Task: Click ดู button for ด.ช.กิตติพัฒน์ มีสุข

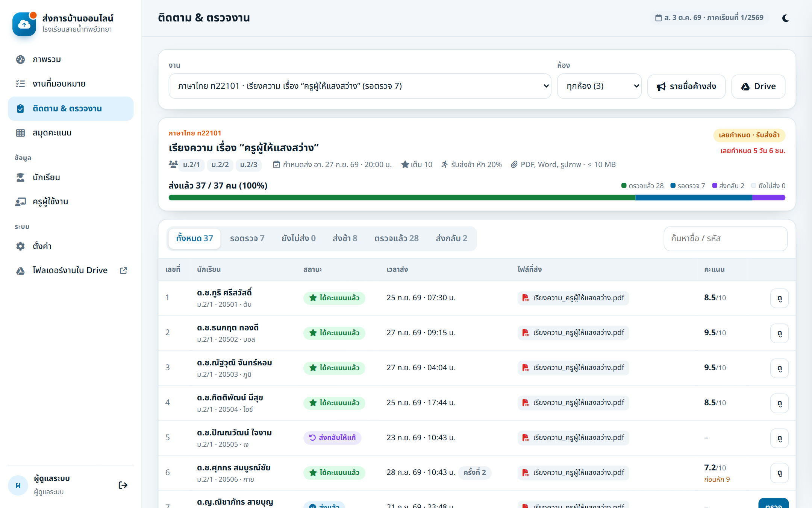Action: coord(779,403)
